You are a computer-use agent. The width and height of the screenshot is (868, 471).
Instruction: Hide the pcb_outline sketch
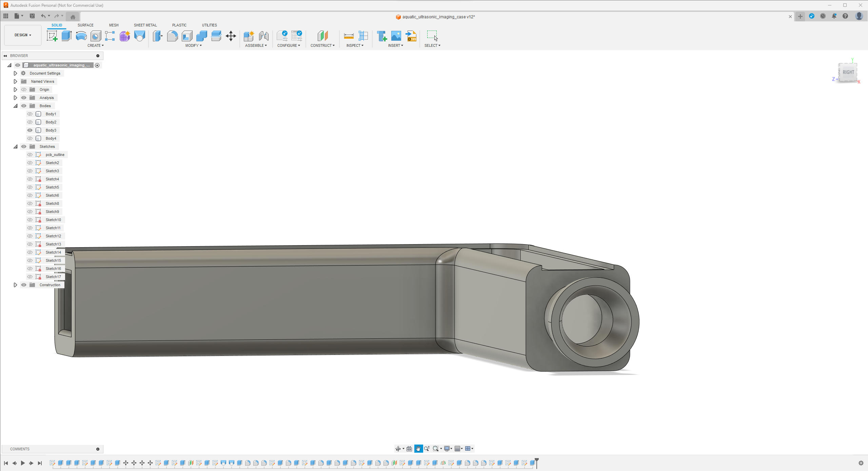coord(30,154)
